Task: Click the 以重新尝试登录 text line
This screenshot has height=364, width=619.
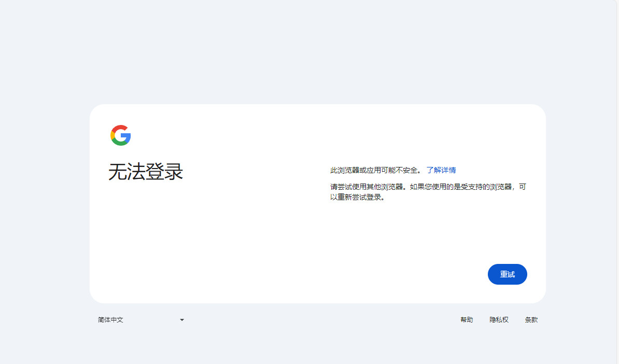Action: click(358, 198)
